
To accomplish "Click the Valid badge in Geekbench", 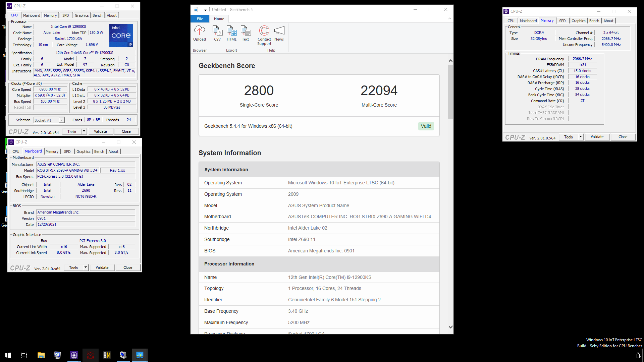I will [426, 126].
